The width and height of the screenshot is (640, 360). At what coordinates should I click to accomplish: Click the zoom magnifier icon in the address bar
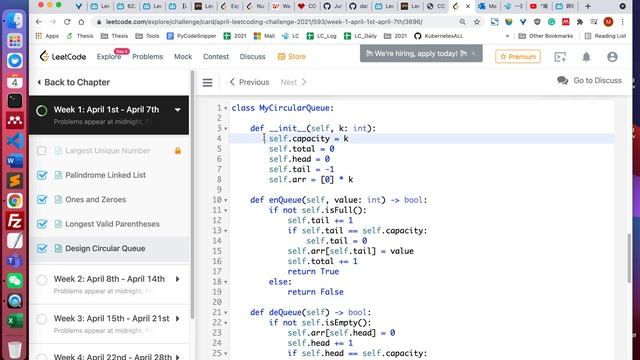pos(462,22)
